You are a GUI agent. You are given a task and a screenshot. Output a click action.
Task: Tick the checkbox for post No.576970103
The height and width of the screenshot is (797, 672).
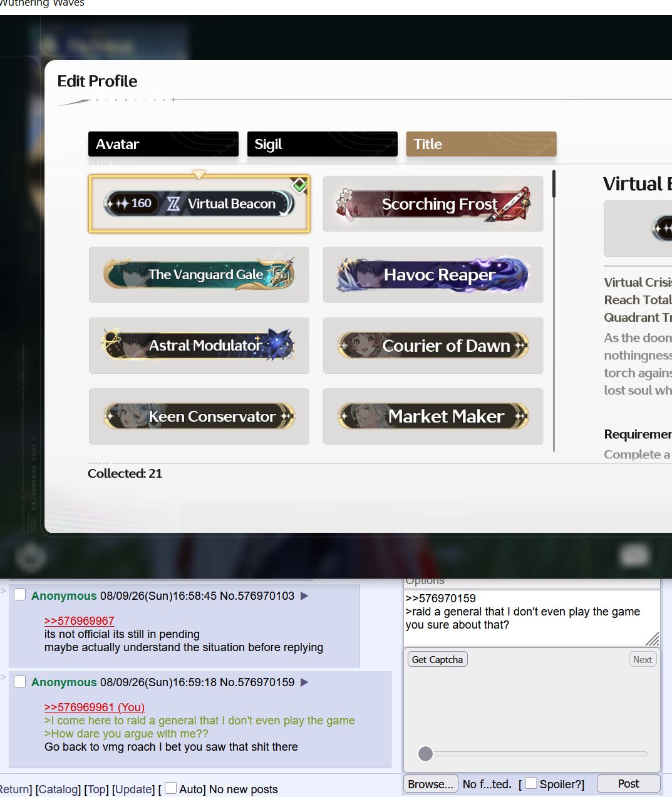tap(20, 595)
